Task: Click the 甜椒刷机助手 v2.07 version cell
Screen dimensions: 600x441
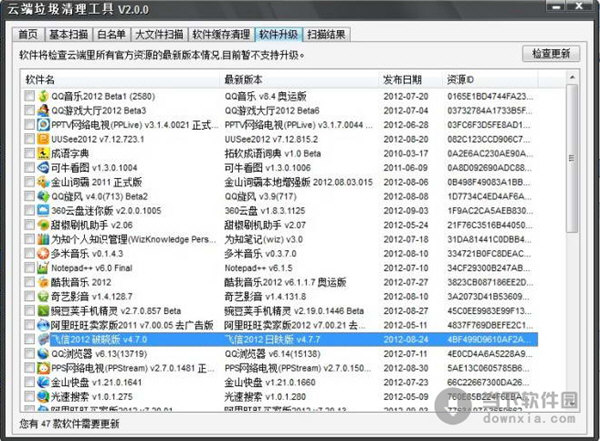Action: (265, 225)
